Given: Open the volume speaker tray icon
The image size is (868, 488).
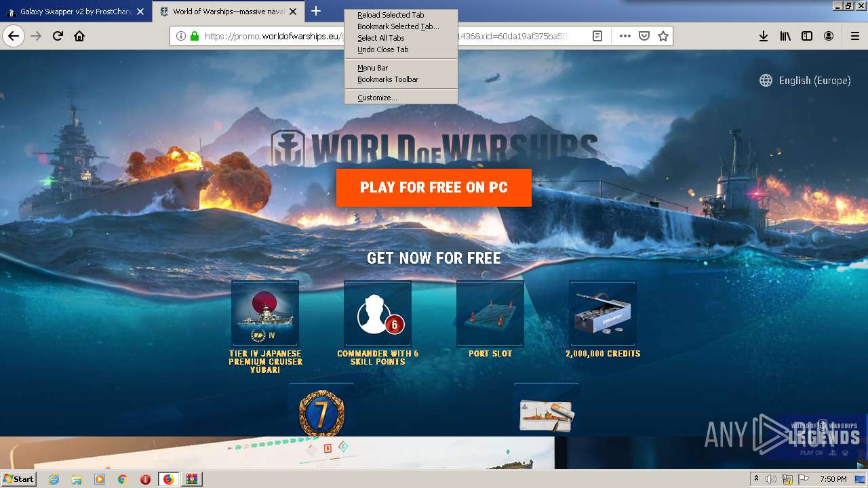Looking at the screenshot, I should pyautogui.click(x=771, y=479).
